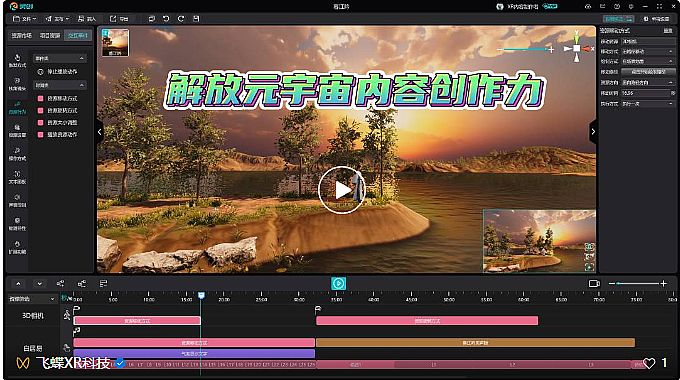Click the camera icon above the timeline
Image resolution: width=680 pixels, height=380 pixels.
point(594,283)
